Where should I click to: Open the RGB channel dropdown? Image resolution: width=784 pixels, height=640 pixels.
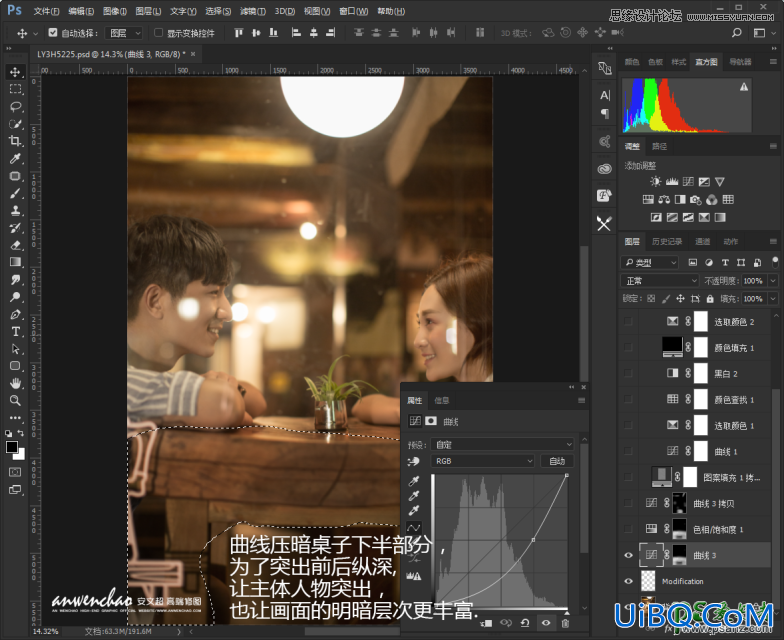(482, 461)
